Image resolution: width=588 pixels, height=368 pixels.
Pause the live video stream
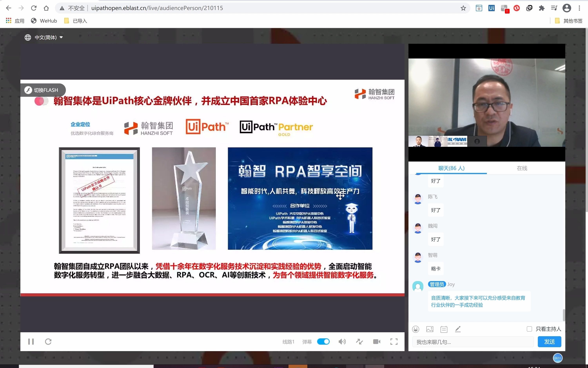31,342
